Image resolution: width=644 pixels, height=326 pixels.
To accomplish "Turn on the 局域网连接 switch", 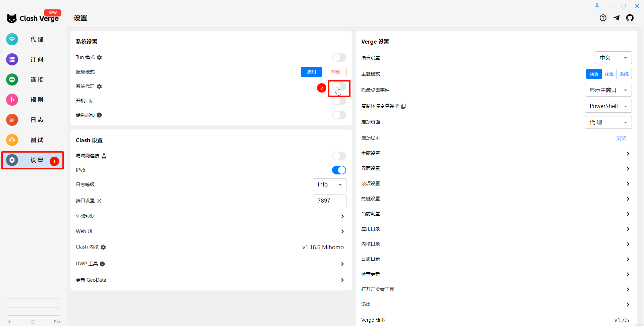I will (339, 156).
